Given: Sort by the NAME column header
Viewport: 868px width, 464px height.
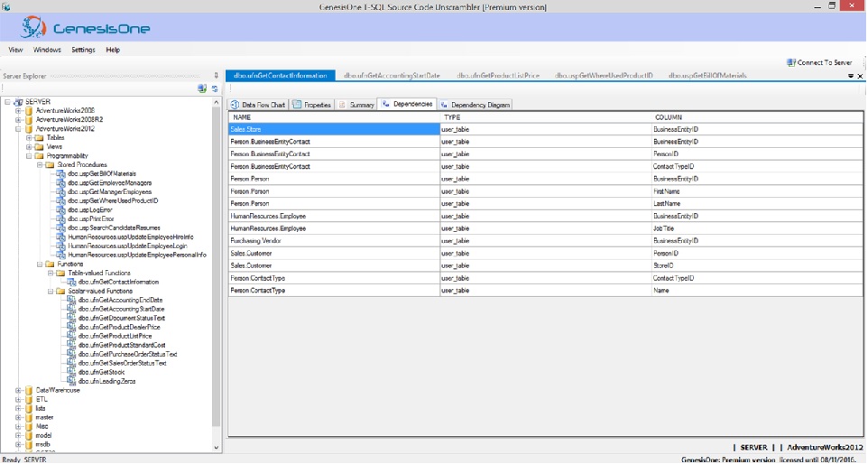Looking at the screenshot, I should tap(335, 117).
